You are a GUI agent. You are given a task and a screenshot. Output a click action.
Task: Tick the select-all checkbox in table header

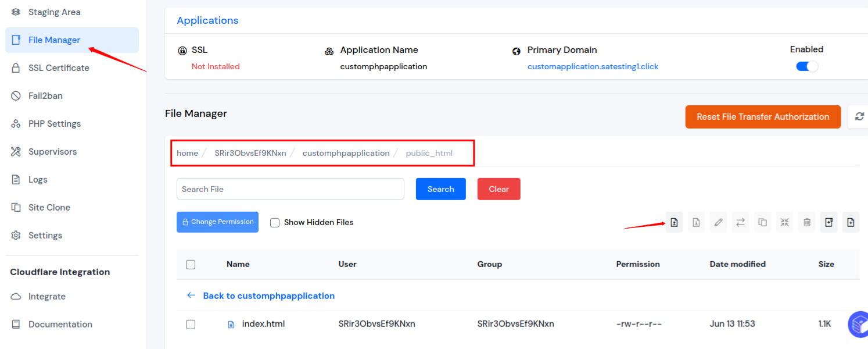[191, 264]
